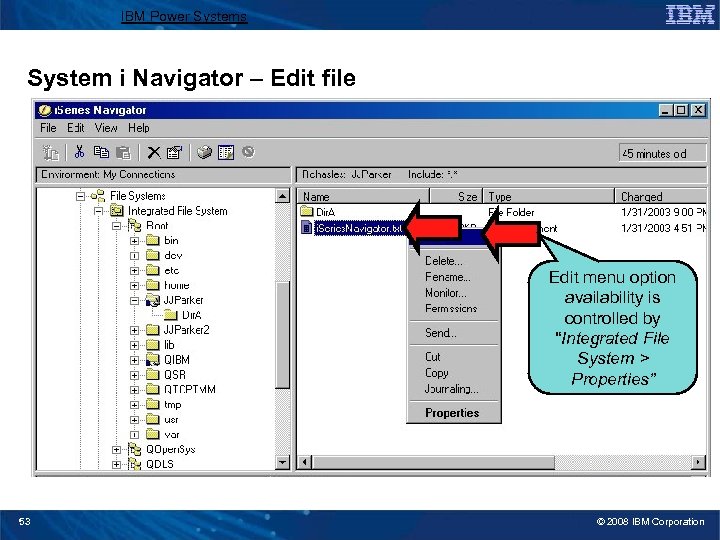Select the DirA tree item under JJParker

tap(191, 315)
